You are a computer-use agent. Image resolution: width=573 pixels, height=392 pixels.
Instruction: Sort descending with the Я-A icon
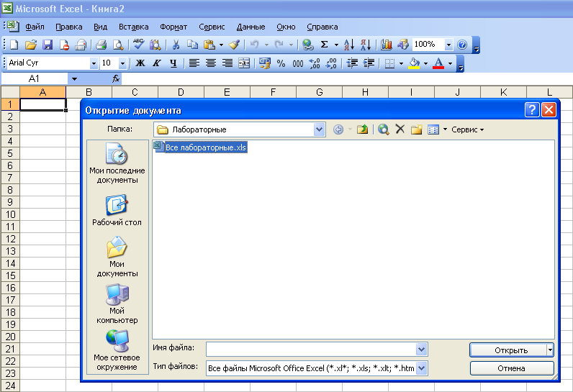366,45
